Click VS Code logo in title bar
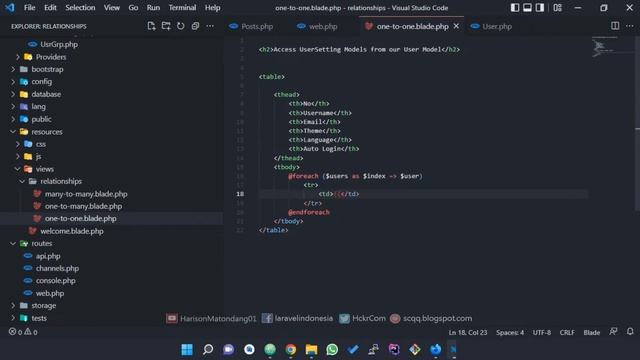 pyautogui.click(x=10, y=8)
